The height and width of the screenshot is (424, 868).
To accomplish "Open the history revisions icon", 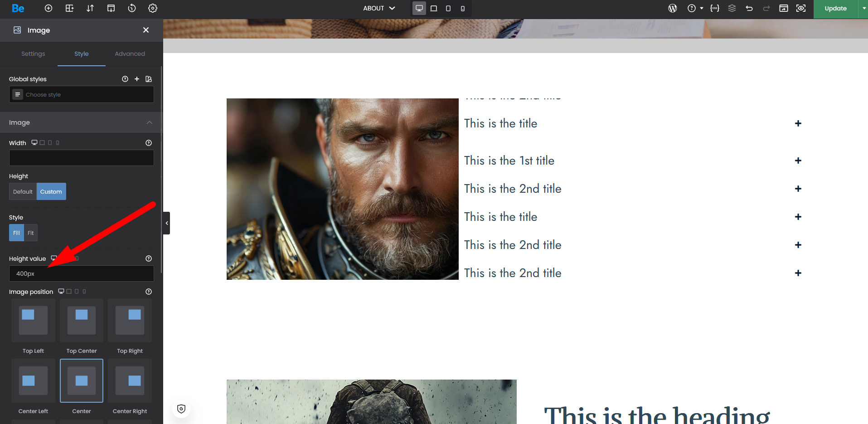I will (132, 8).
